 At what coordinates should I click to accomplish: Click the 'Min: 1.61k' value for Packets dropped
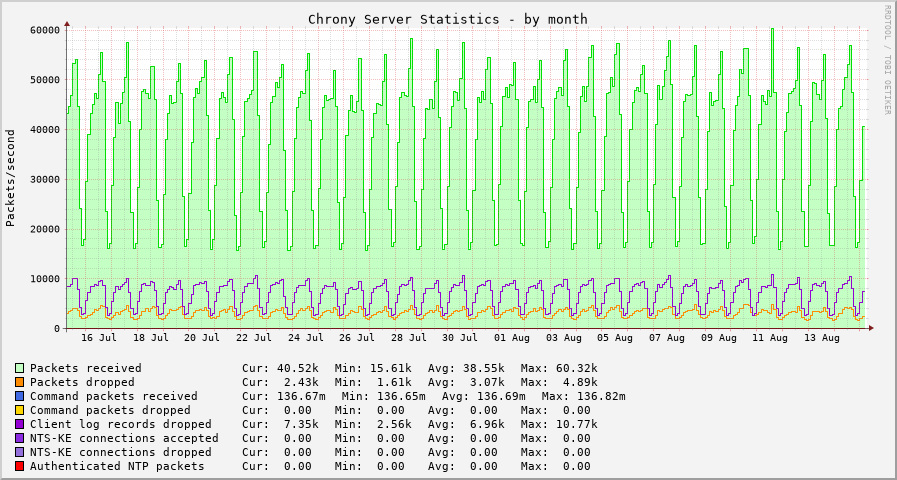[373, 382]
